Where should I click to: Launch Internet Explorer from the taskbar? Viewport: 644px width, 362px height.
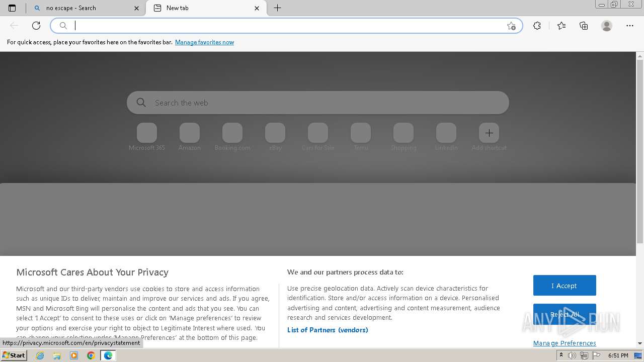[40, 355]
